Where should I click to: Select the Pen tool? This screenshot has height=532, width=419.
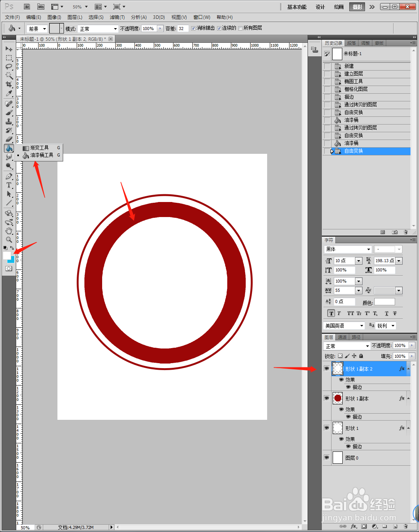tap(9, 176)
